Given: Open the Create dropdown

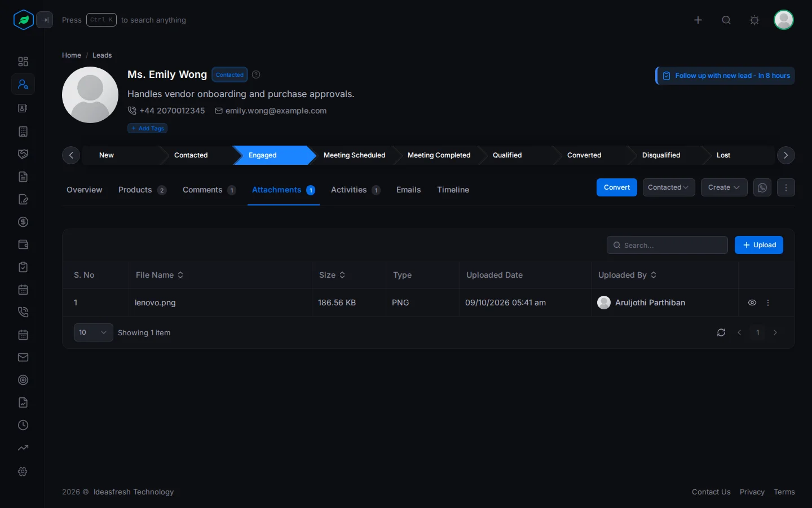Looking at the screenshot, I should pos(724,187).
